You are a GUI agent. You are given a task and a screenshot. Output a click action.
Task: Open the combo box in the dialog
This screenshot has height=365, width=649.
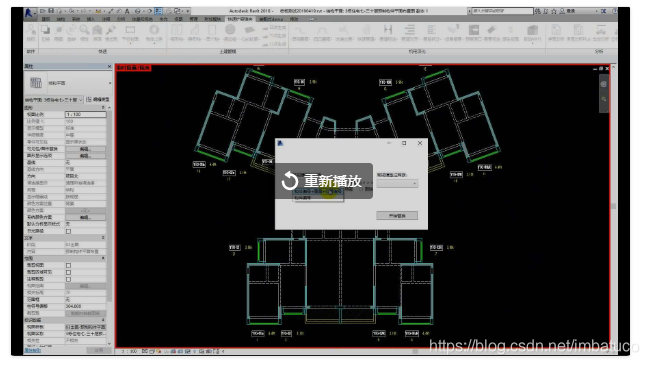[397, 183]
